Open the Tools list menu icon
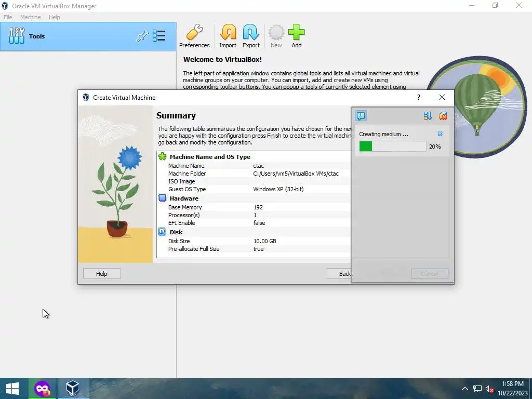Image resolution: width=532 pixels, height=399 pixels. pyautogui.click(x=159, y=36)
